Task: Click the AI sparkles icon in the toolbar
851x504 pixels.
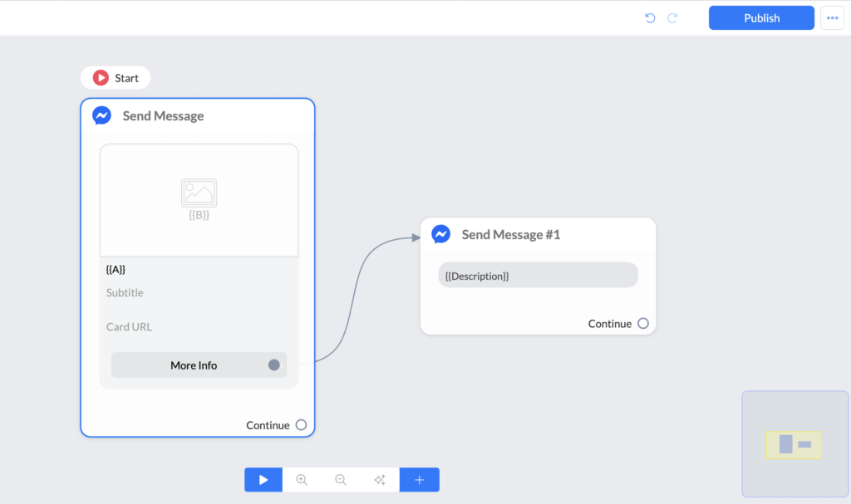Action: click(x=380, y=479)
